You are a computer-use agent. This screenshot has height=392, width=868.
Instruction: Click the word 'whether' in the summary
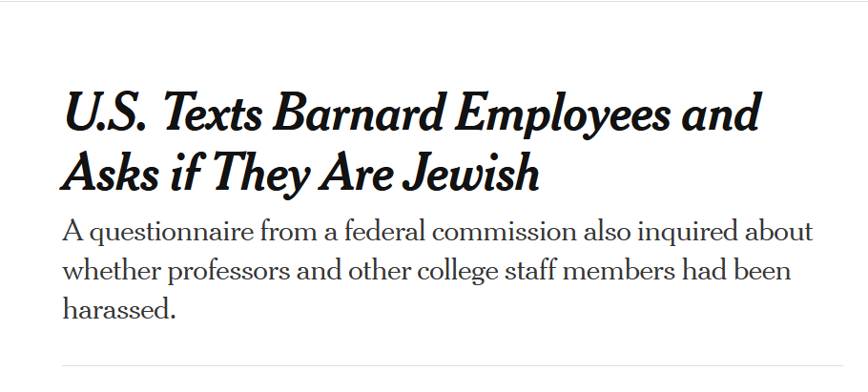click(112, 270)
